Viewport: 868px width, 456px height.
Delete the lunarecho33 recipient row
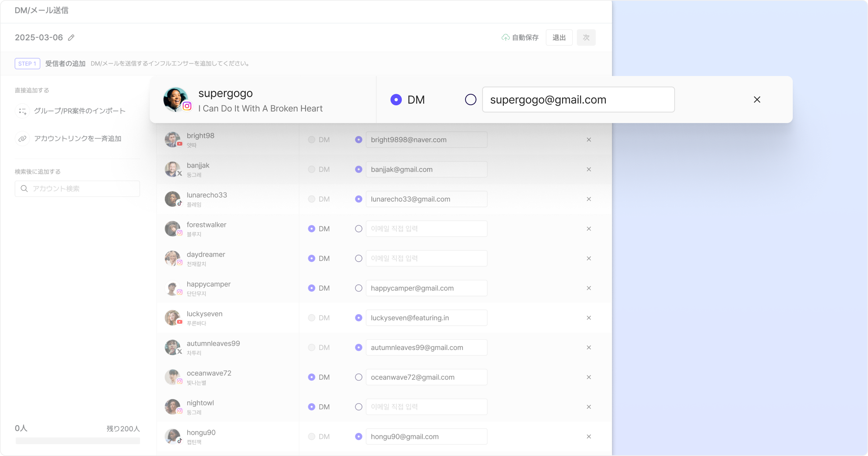click(x=589, y=199)
